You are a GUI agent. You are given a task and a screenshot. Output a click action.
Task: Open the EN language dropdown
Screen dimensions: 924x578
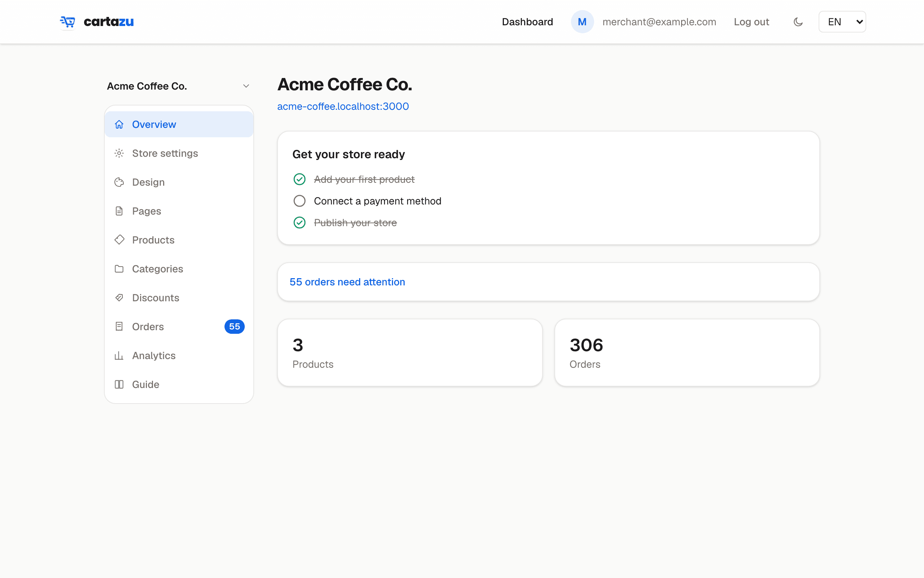(x=842, y=22)
